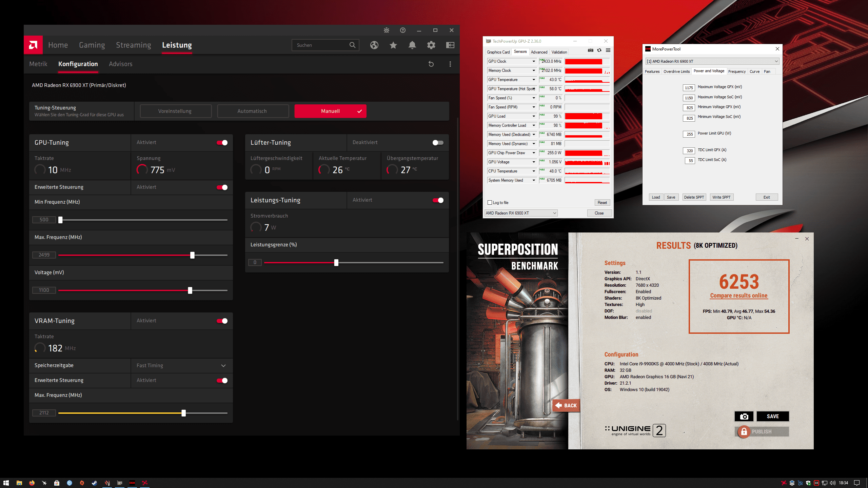Screen dimensions: 868x488
Task: Click the BACK button in Superposition
Action: (566, 405)
